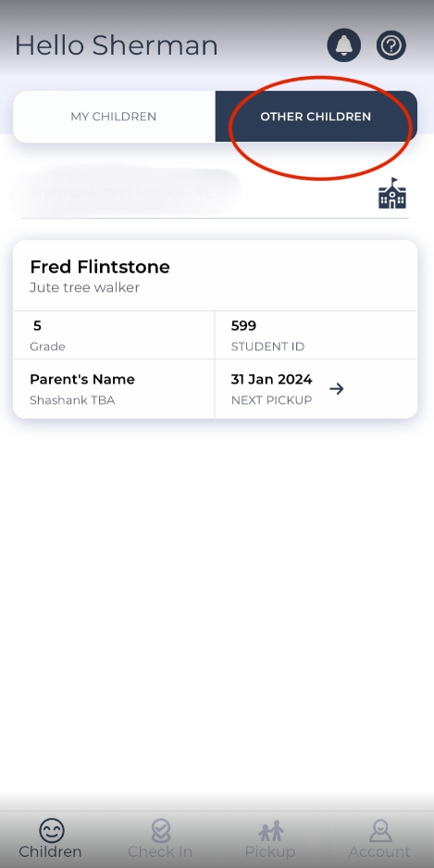Open the Check In location icon
Viewport: 434px width, 868px height.
coord(160,831)
